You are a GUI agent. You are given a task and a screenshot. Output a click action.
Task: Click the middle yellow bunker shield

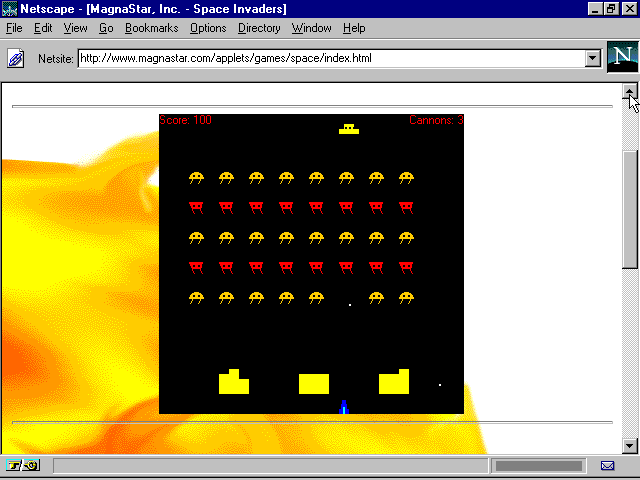314,383
